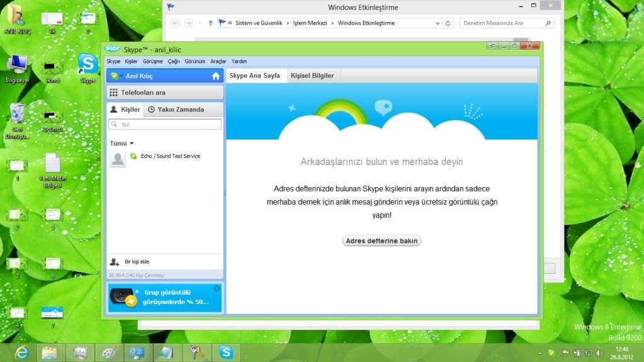
Task: Open Internet Explorer from the taskbar
Action: (22, 353)
